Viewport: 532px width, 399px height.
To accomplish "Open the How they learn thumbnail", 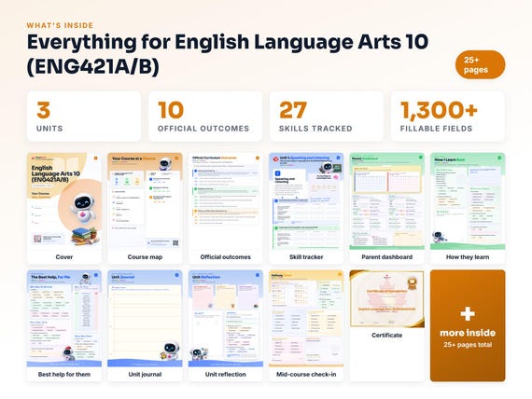I will pyautogui.click(x=468, y=201).
